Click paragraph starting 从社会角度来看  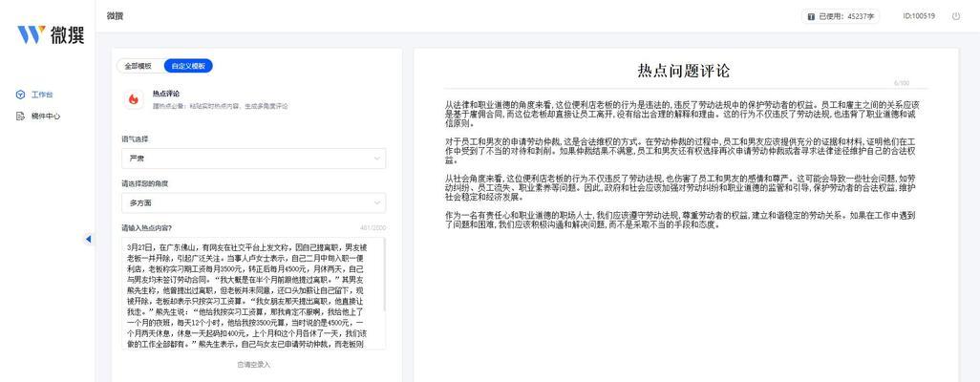tap(681, 187)
